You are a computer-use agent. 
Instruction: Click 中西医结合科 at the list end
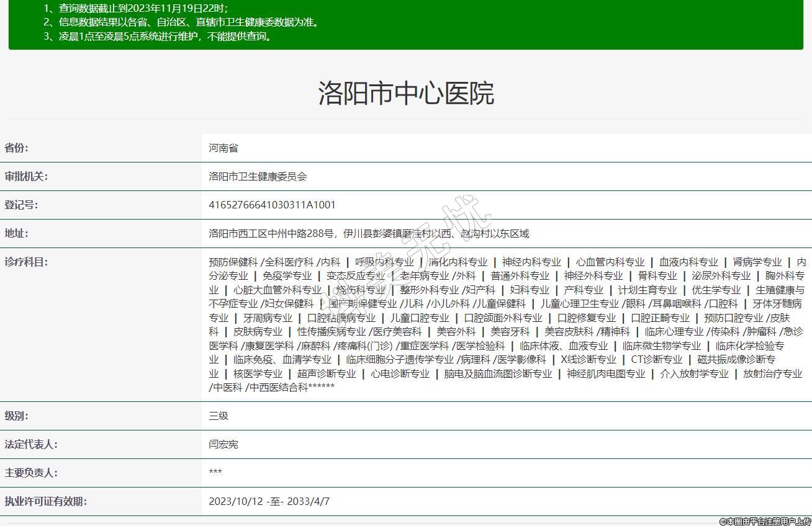[278, 388]
